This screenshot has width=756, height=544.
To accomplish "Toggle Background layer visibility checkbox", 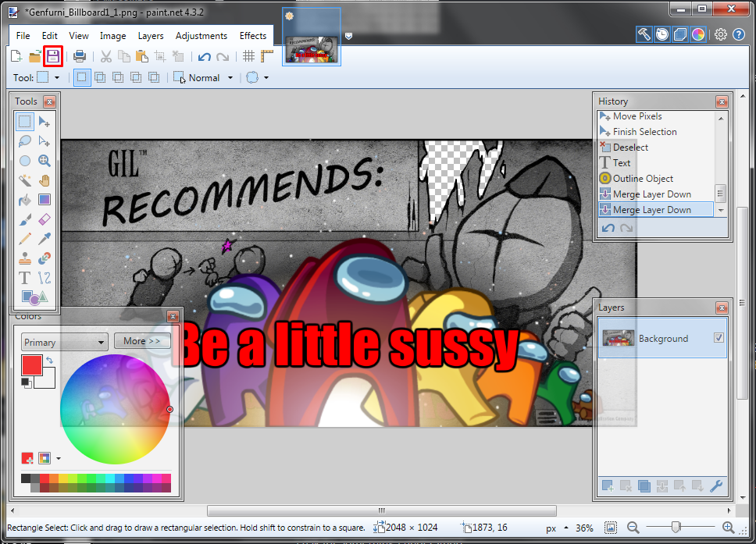I will click(719, 338).
